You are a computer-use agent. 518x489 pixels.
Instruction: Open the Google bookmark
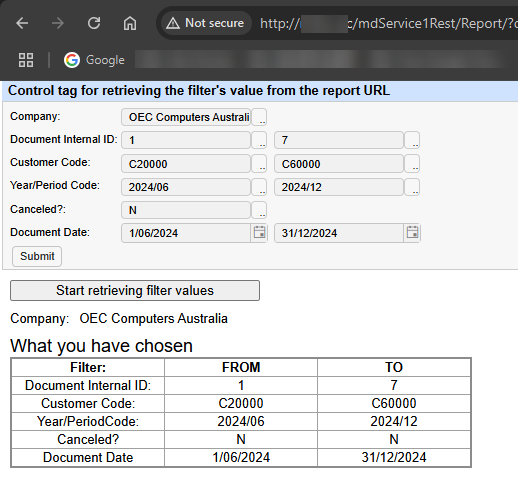(x=94, y=60)
